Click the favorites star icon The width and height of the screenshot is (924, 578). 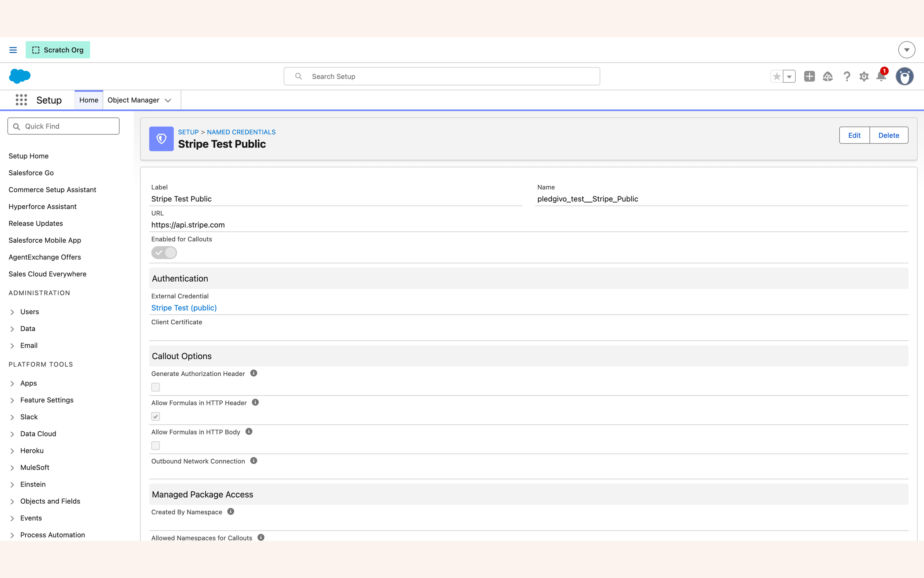777,76
